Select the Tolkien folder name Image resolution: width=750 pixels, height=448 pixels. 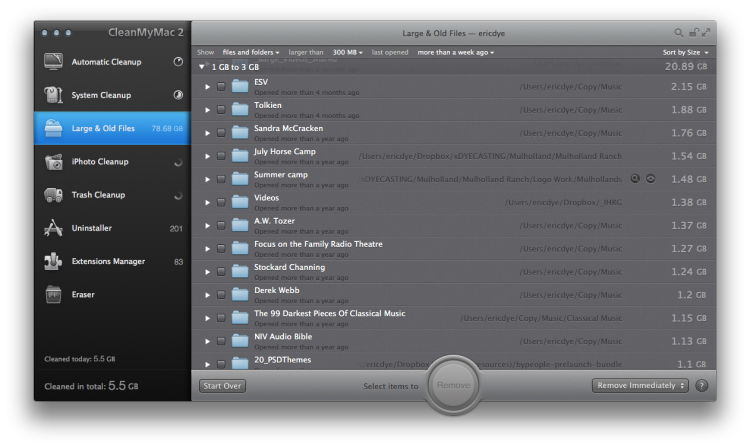click(x=268, y=105)
